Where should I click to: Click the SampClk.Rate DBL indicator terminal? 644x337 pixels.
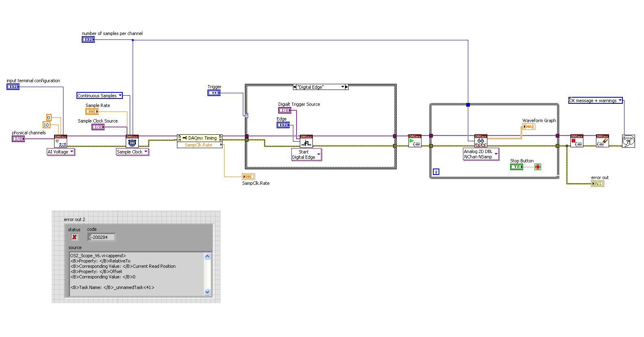point(248,177)
